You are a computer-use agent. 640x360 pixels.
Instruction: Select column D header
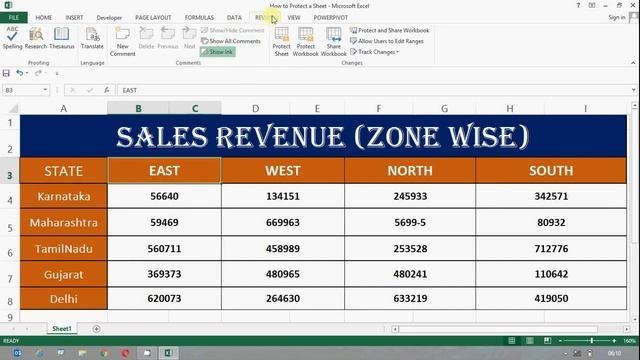[256, 108]
